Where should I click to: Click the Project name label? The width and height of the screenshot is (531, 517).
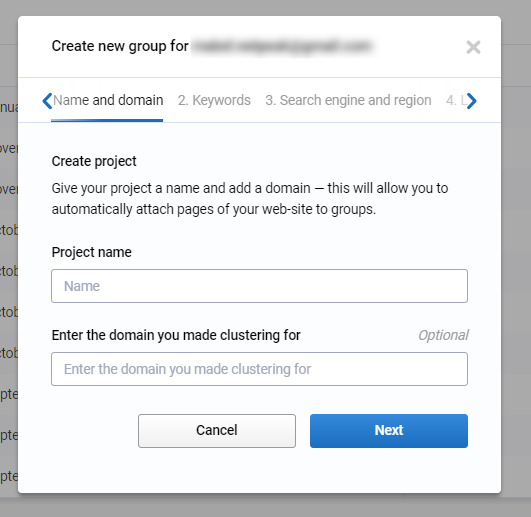click(x=91, y=252)
